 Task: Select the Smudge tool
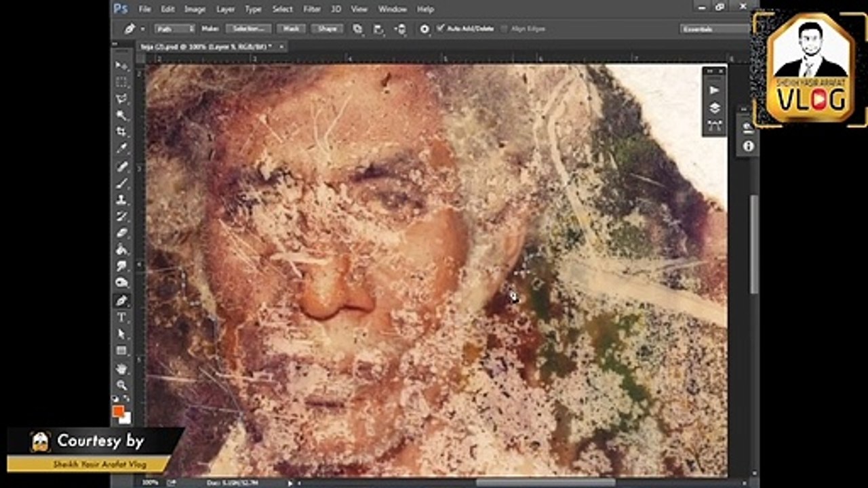(121, 266)
